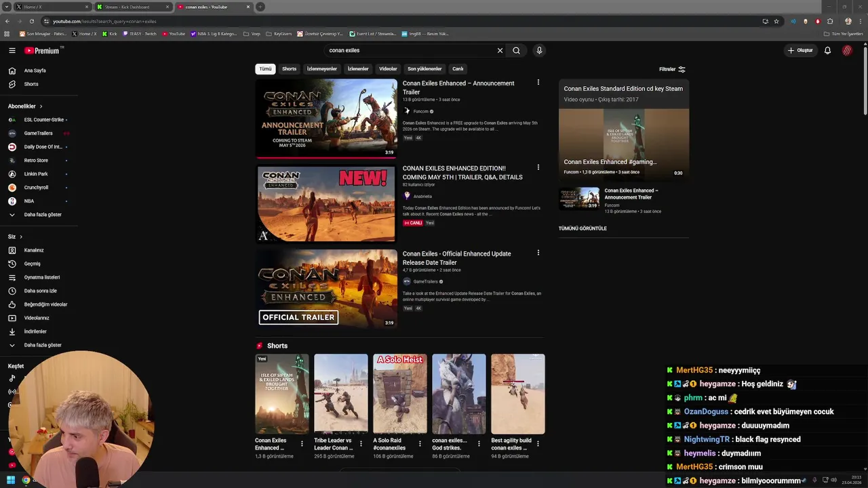Screen dimensions: 868x488
Task: Play the Announcement Trailer thumbnail
Action: (326, 119)
